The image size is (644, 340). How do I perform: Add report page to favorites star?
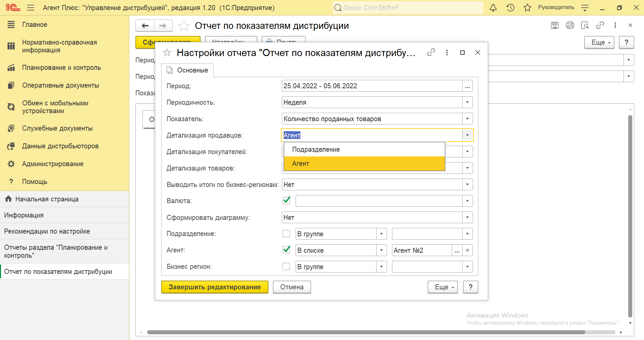click(x=184, y=26)
